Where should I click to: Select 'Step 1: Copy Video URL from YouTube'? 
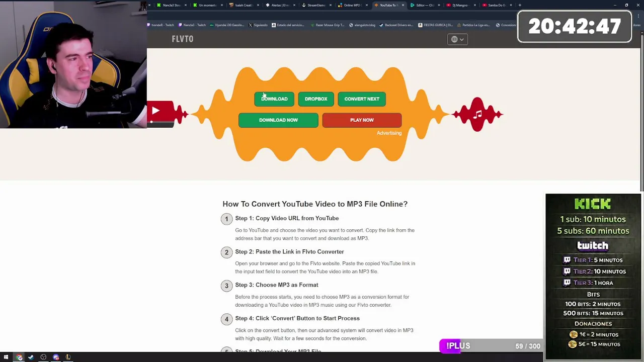[x=287, y=218]
